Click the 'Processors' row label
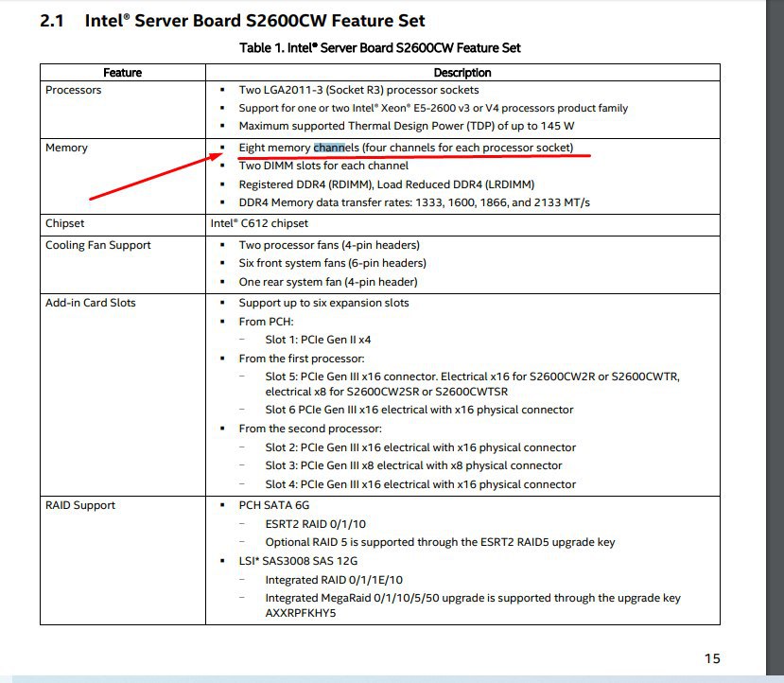Image resolution: width=784 pixels, height=683 pixels. (x=74, y=90)
